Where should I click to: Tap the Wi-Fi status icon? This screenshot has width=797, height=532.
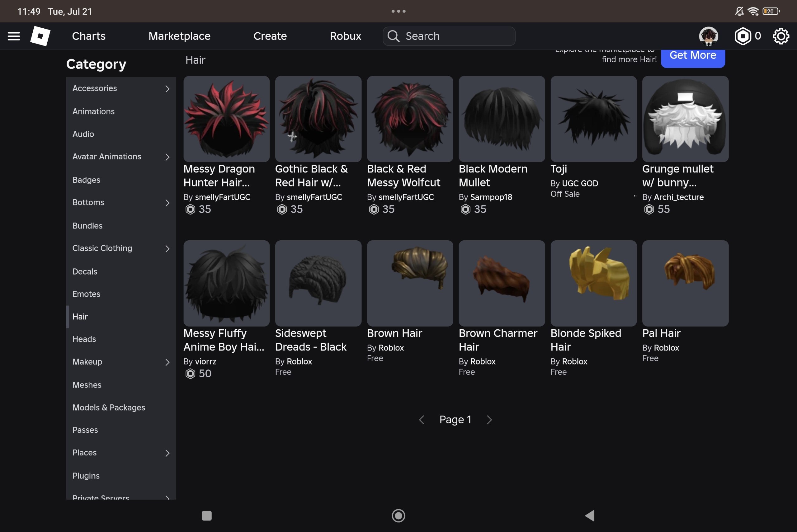click(x=753, y=11)
